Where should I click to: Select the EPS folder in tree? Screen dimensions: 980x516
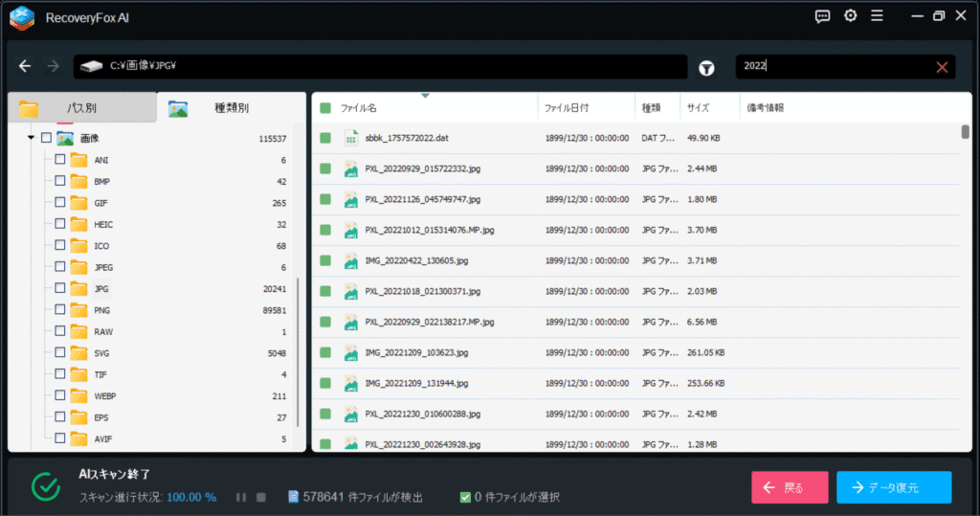[x=101, y=417]
